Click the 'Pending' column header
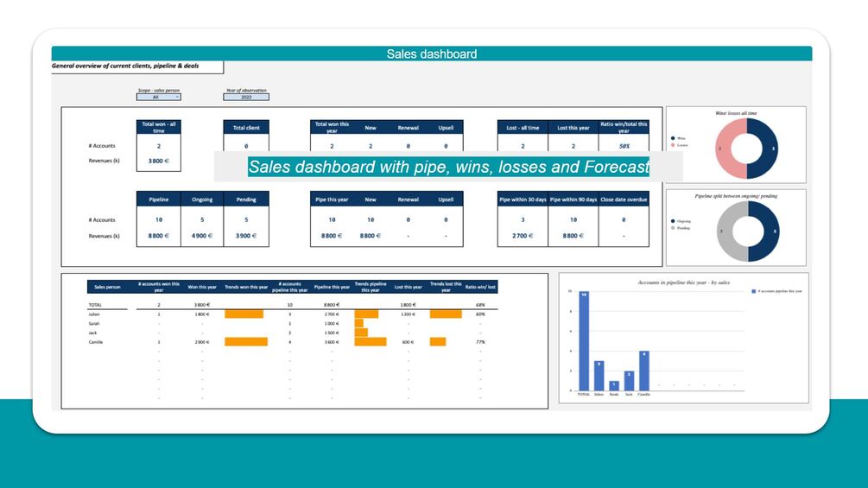 [246, 200]
